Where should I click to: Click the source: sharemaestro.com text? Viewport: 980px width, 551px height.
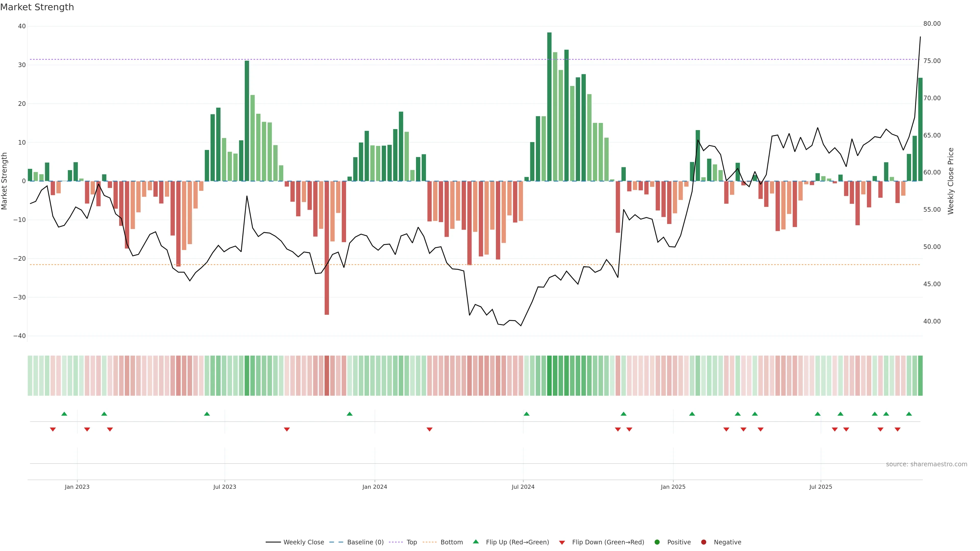click(926, 464)
